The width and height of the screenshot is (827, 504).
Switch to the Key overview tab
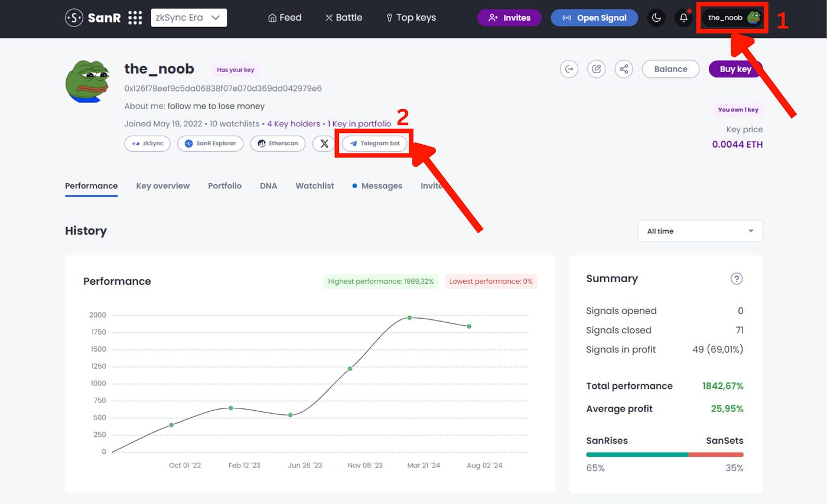click(163, 185)
